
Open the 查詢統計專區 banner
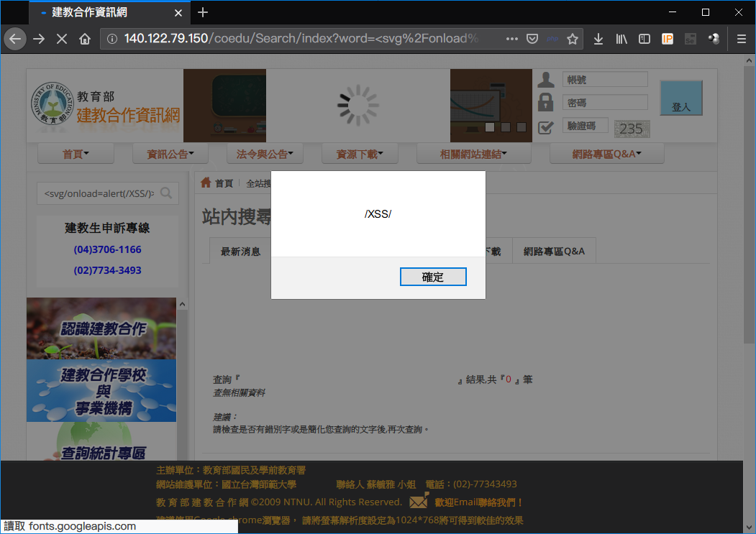point(101,441)
